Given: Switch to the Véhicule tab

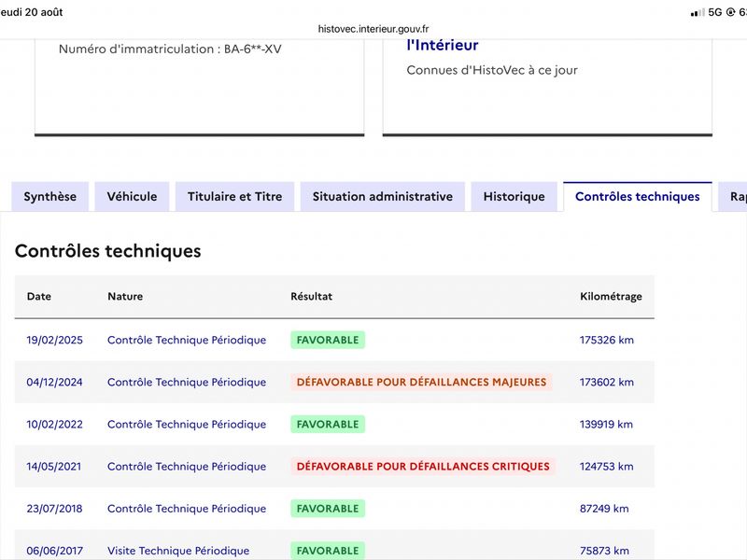Looking at the screenshot, I should coord(132,197).
